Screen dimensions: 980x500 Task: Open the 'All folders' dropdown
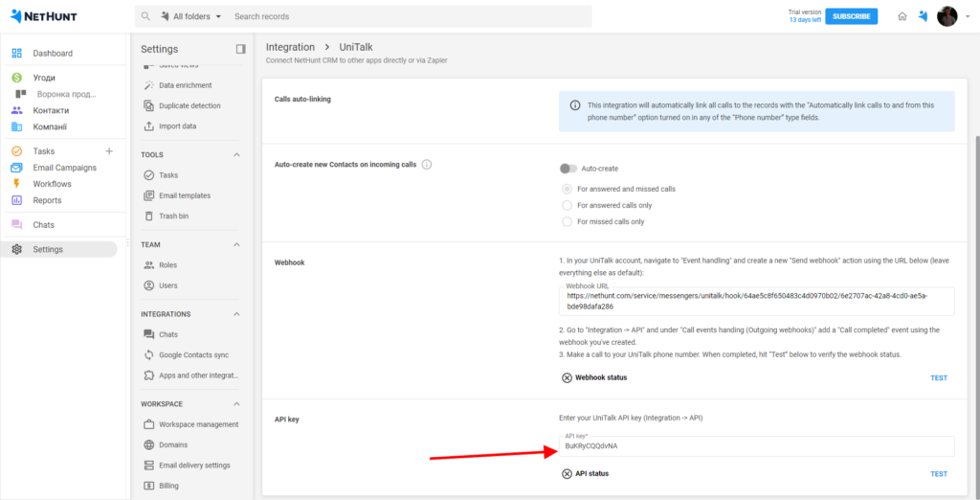click(190, 16)
